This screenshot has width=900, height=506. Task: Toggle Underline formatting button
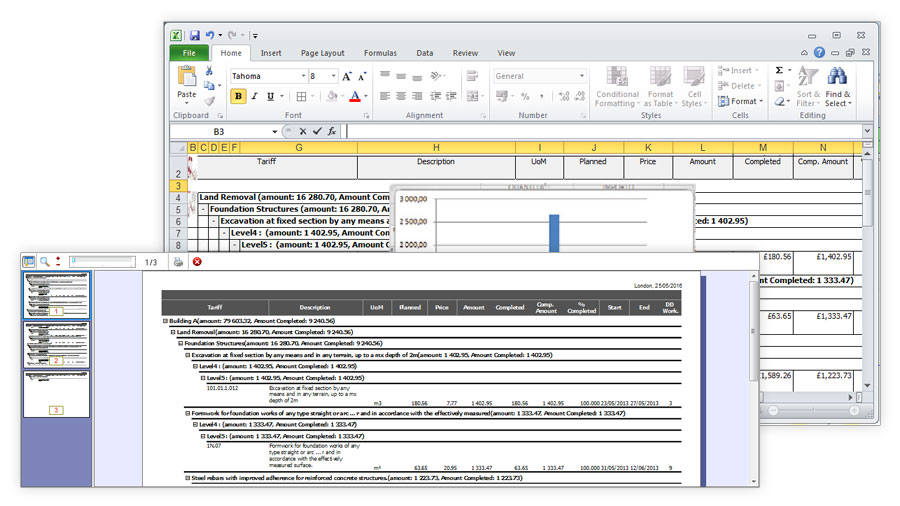point(270,96)
